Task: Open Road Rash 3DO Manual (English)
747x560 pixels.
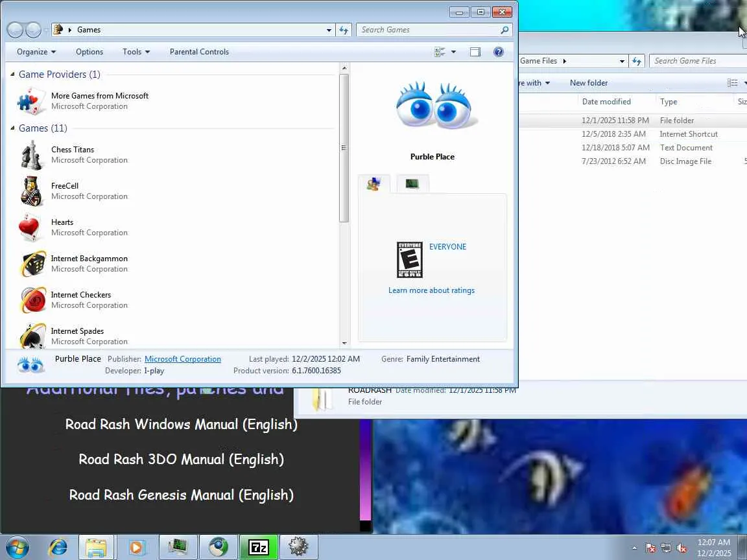Action: coord(181,459)
